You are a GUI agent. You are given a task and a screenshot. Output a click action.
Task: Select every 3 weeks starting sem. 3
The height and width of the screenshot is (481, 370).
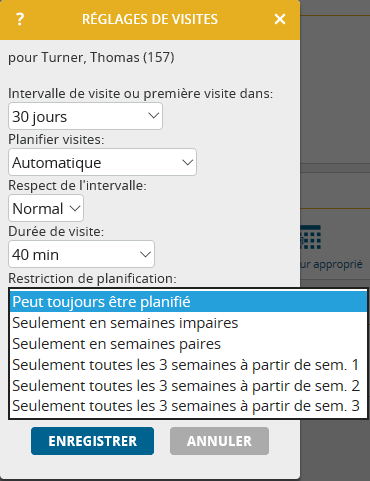(x=188, y=406)
